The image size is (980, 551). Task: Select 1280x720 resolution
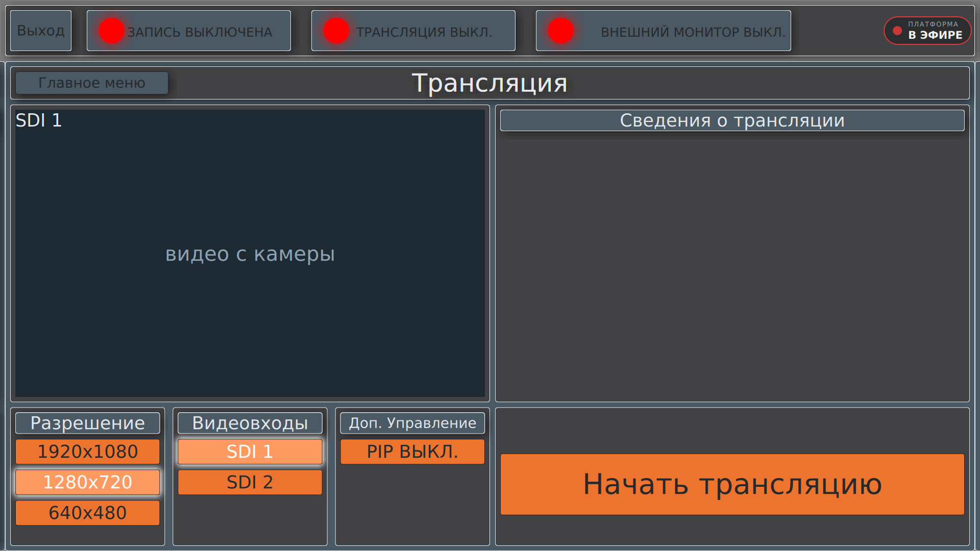[88, 482]
